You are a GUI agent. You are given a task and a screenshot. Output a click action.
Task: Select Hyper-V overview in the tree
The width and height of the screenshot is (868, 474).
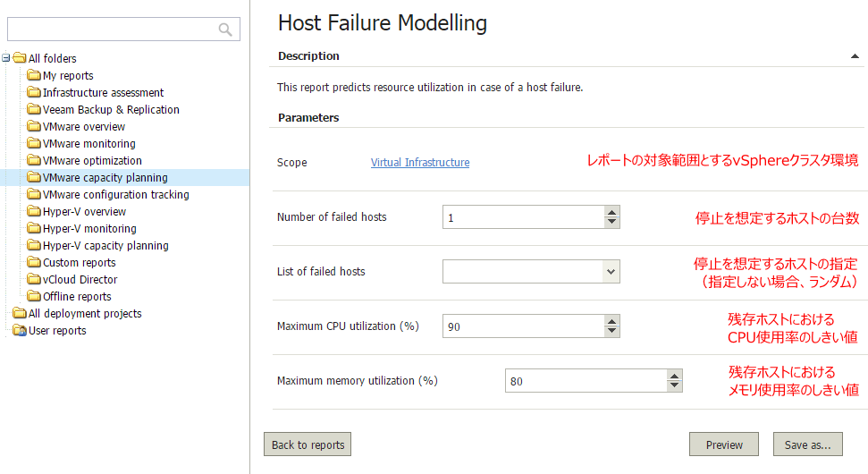[85, 212]
